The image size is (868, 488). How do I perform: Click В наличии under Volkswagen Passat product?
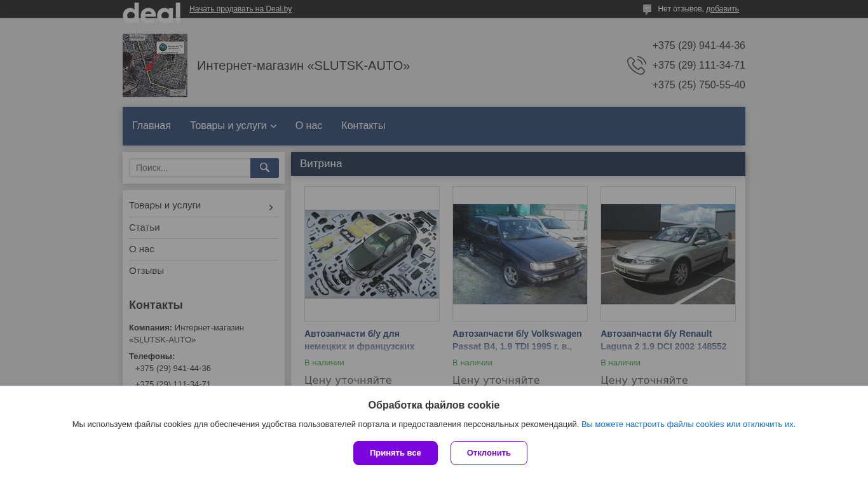click(472, 363)
